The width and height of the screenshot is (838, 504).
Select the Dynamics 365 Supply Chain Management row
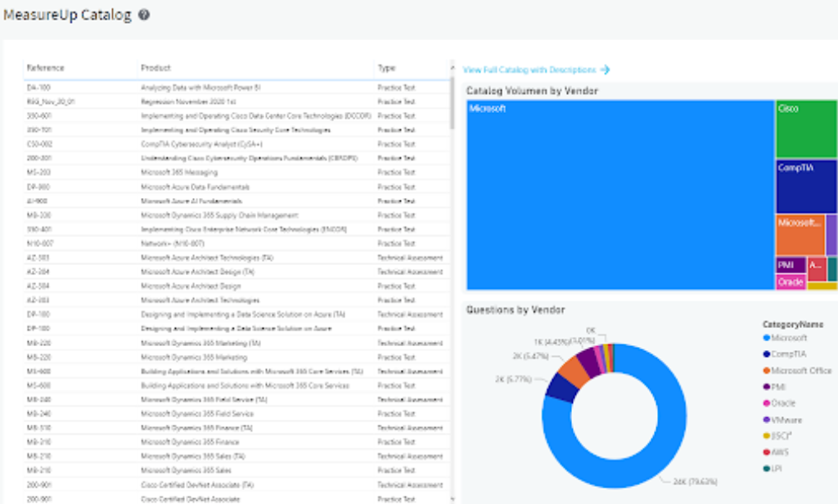(237, 215)
